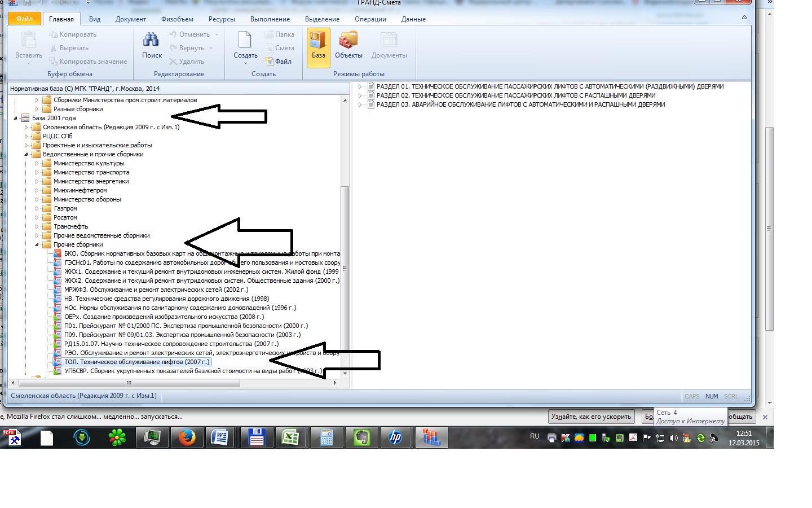Collapse the База 2001 года node

coord(15,118)
